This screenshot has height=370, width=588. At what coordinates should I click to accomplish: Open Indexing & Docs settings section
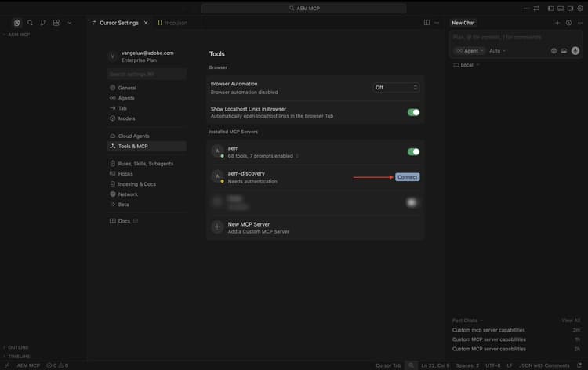pyautogui.click(x=147, y=184)
